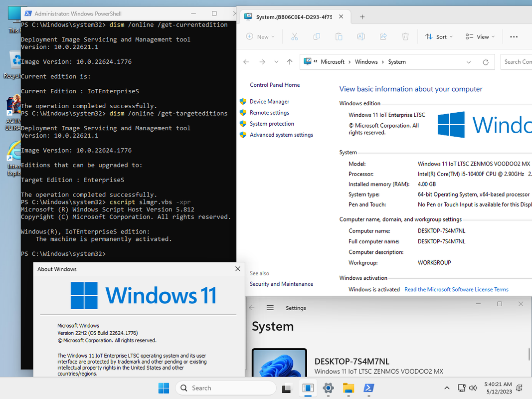
Task: Click the Settings back arrow
Action: point(251,308)
